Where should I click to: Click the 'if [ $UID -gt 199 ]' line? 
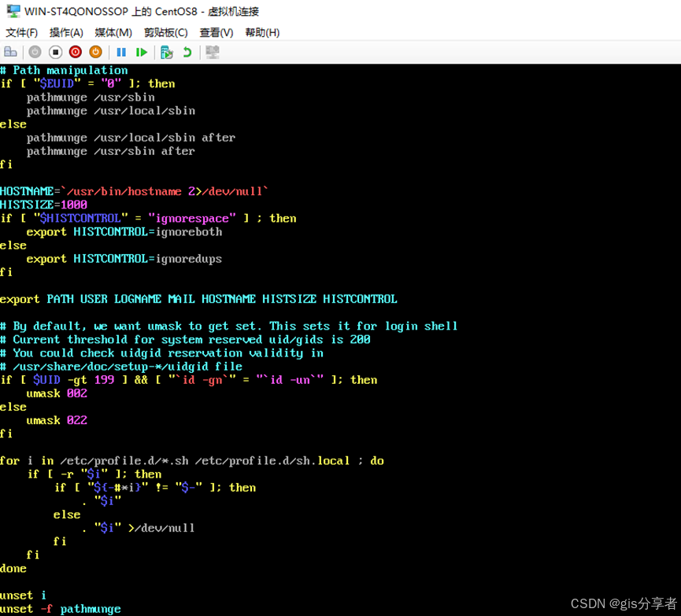[x=188, y=380]
